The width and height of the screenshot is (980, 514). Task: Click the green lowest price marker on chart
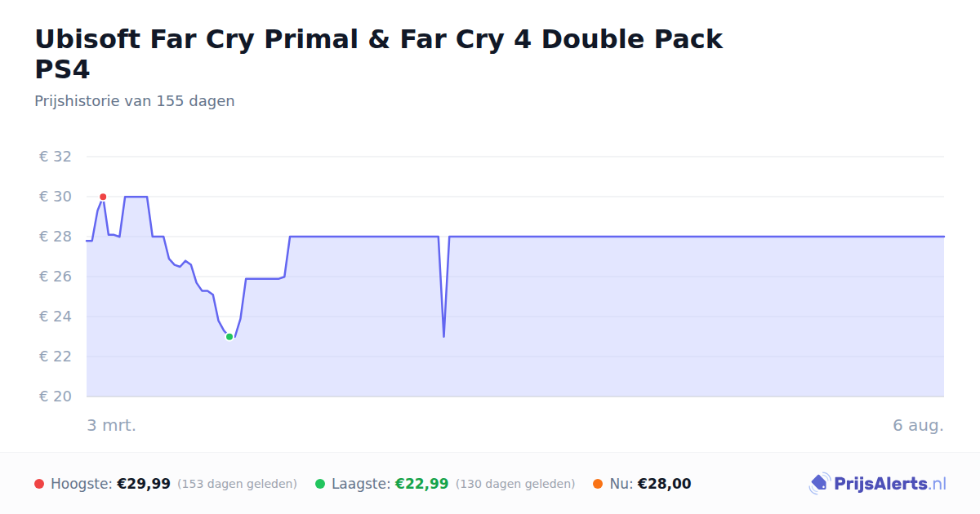[229, 337]
